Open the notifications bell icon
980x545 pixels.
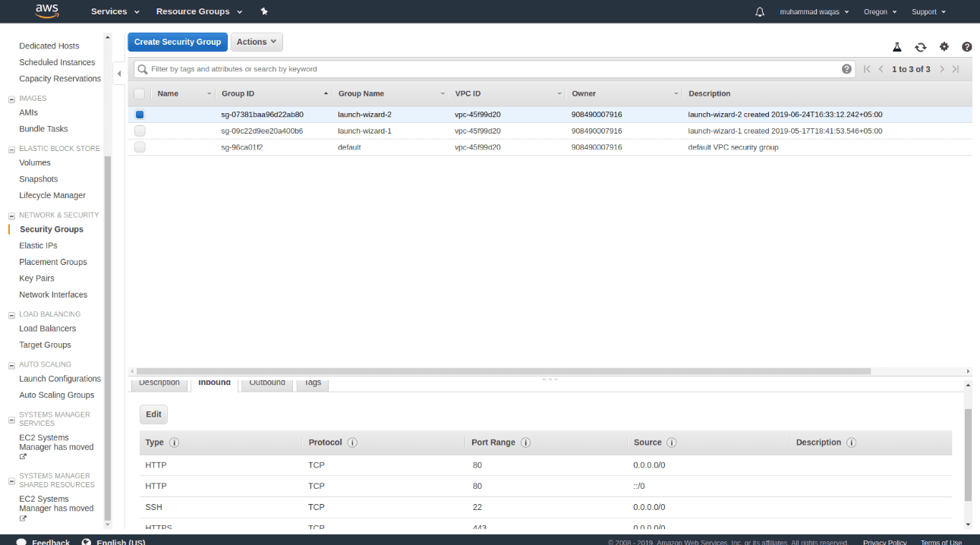click(x=760, y=11)
